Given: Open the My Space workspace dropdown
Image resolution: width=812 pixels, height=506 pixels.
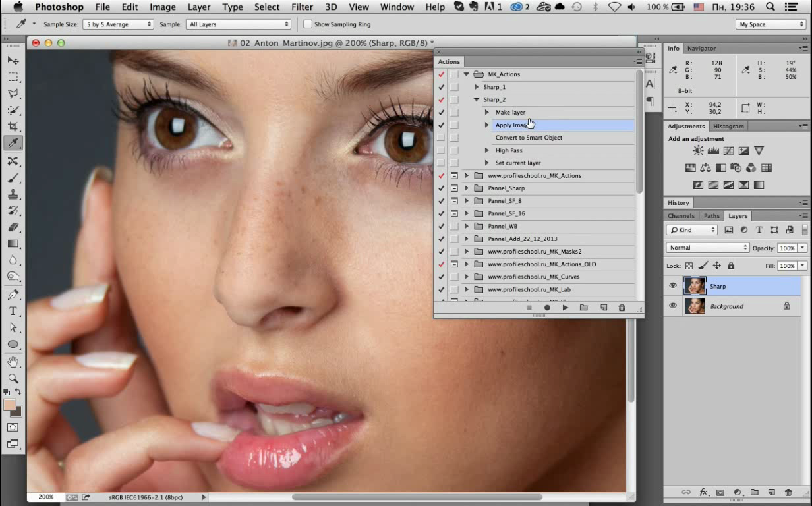Looking at the screenshot, I should [771, 24].
